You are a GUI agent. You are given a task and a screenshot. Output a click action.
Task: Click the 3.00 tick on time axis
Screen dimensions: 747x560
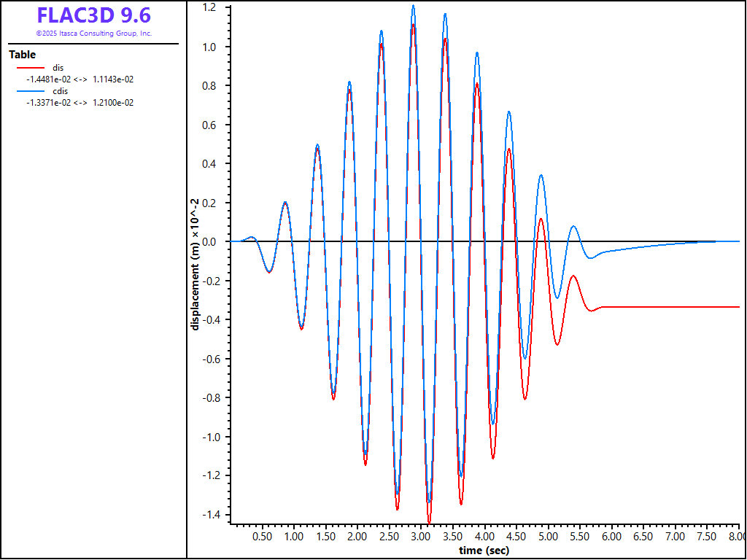(420, 537)
